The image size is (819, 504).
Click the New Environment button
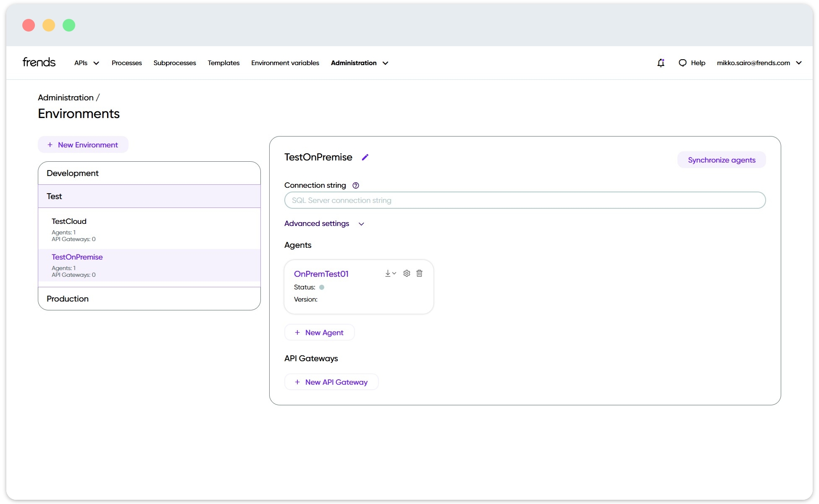tap(83, 145)
